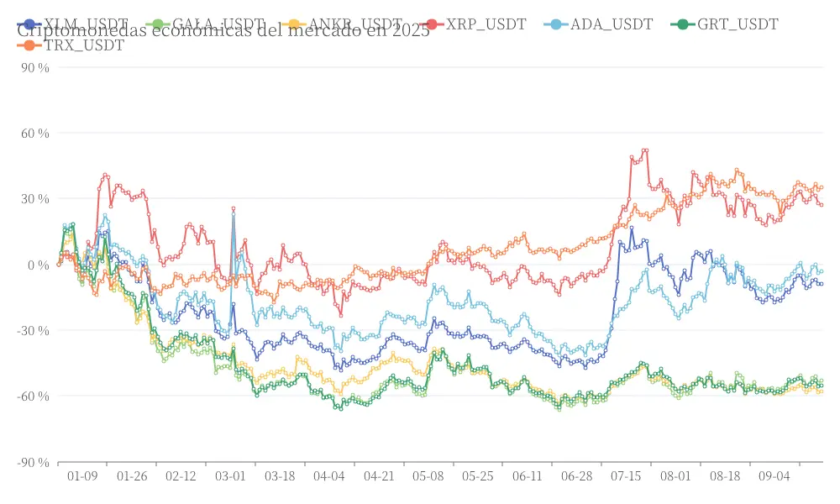Click the 03-01 date axis label
Viewport: 840px width, 504px height.
point(230,476)
